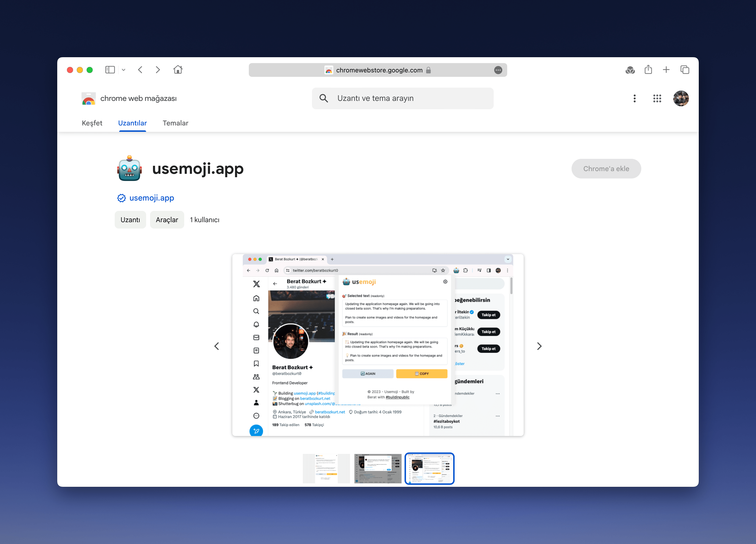Switch to the Temalar tab
The height and width of the screenshot is (544, 756).
pos(175,123)
